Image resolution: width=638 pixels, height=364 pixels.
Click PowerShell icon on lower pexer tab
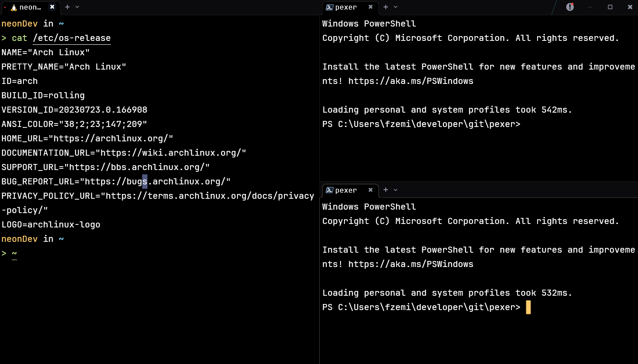pyautogui.click(x=330, y=190)
